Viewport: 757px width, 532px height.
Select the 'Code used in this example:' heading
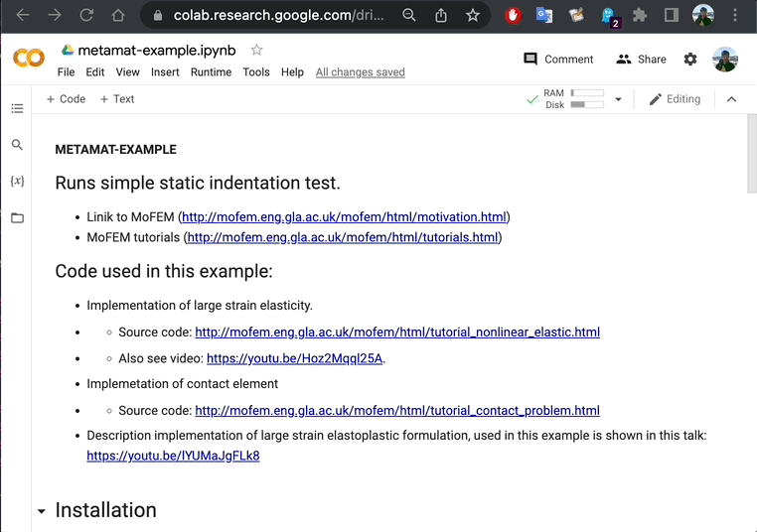click(164, 272)
